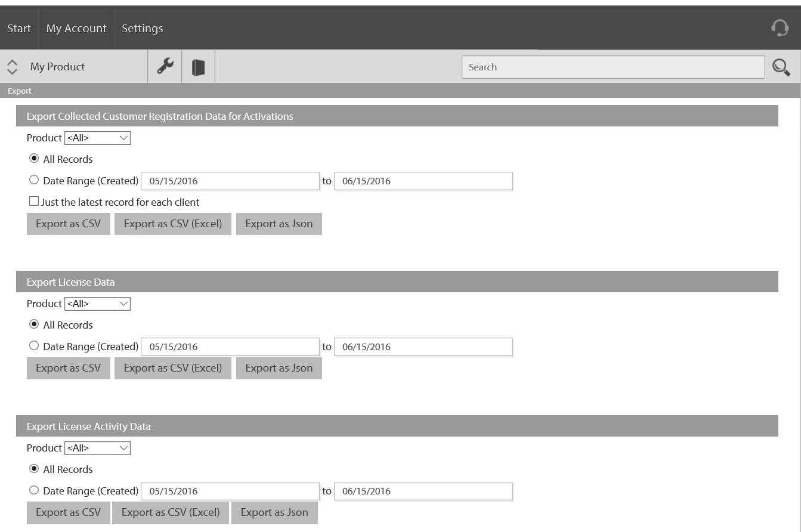Open Product dropdown under Export License Data
The image size is (801, 532).
pyautogui.click(x=97, y=304)
